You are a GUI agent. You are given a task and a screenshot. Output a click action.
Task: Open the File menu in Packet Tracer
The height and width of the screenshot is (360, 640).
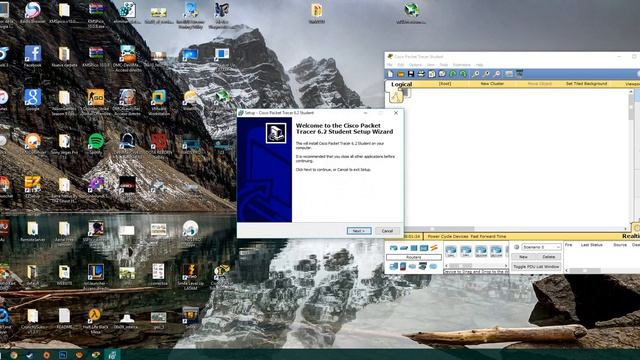click(389, 65)
